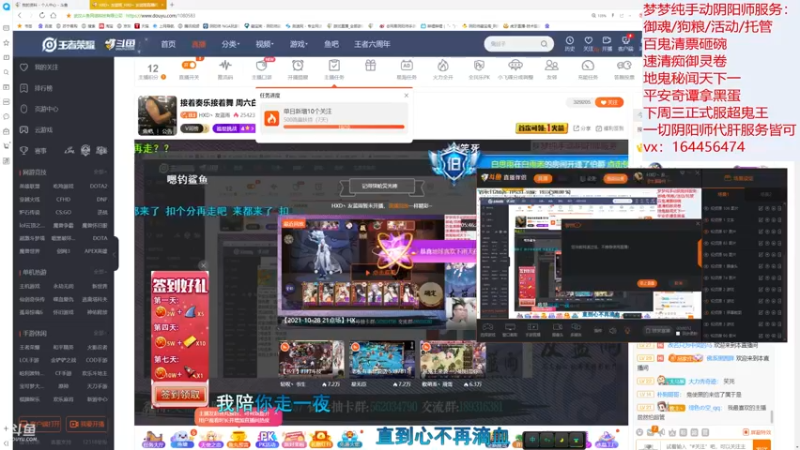Viewport: 800px width, 450px height.
Task: Open the 全民乐PK shield icon
Action: (x=479, y=65)
